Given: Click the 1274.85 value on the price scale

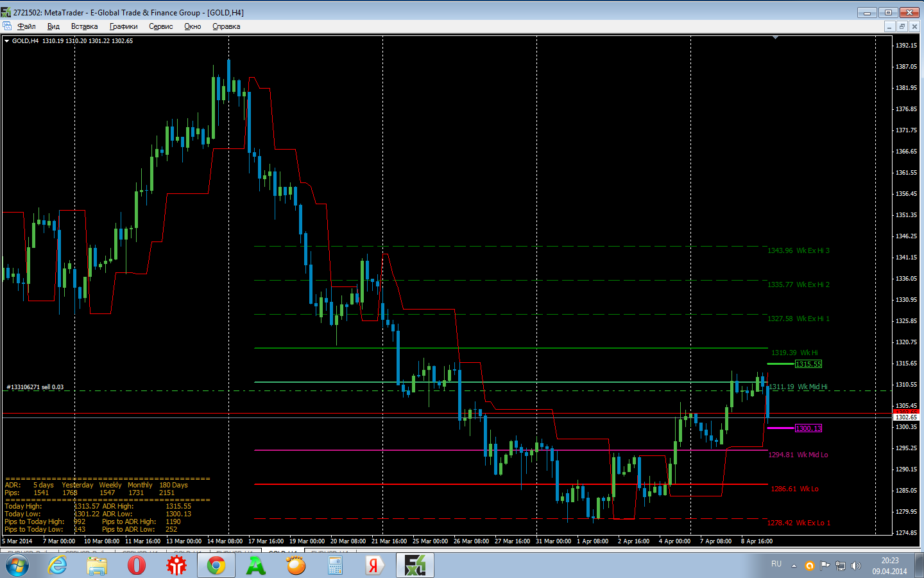Looking at the screenshot, I should tap(906, 533).
